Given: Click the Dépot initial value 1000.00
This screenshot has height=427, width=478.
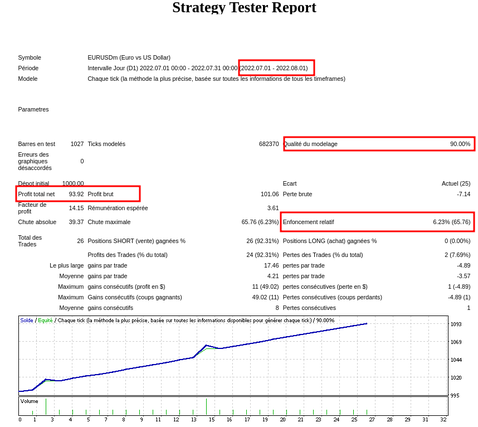Looking at the screenshot, I should tap(73, 184).
